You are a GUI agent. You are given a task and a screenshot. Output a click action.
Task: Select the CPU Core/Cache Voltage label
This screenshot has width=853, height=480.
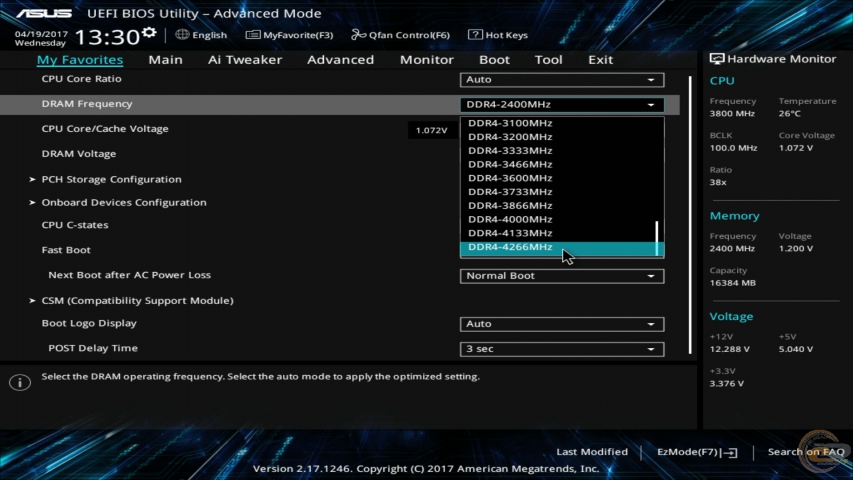[105, 129]
